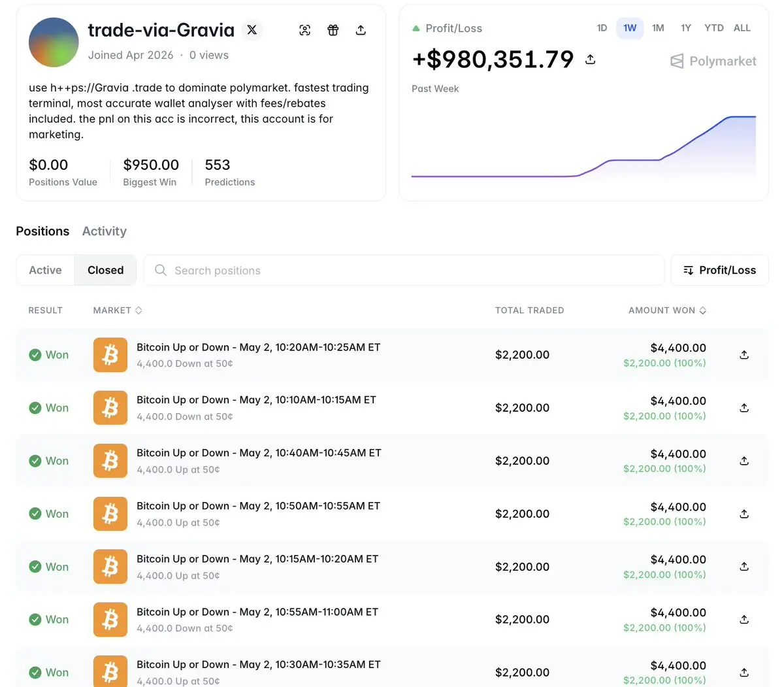
Task: Click the 553 Predictions count
Action: click(218, 165)
